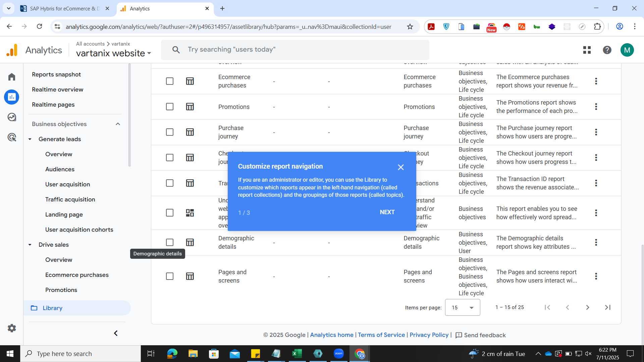
Task: Check the traffic overview row checkbox
Action: coord(170,213)
